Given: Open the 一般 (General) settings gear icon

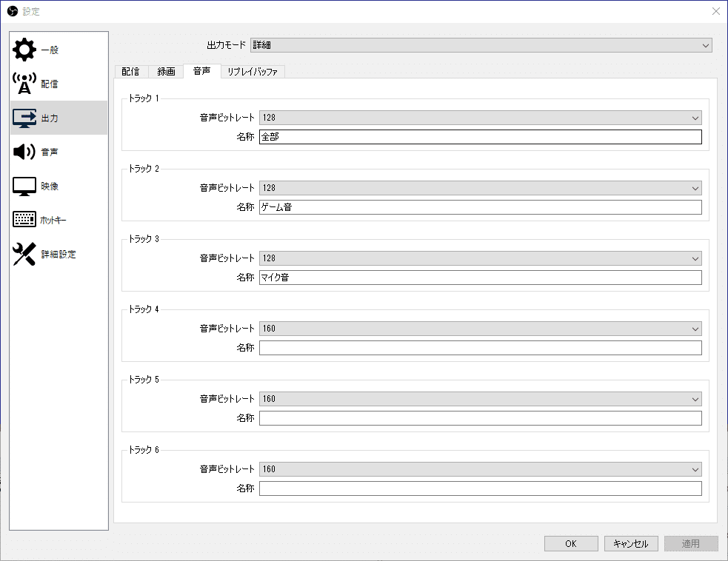Looking at the screenshot, I should [24, 50].
